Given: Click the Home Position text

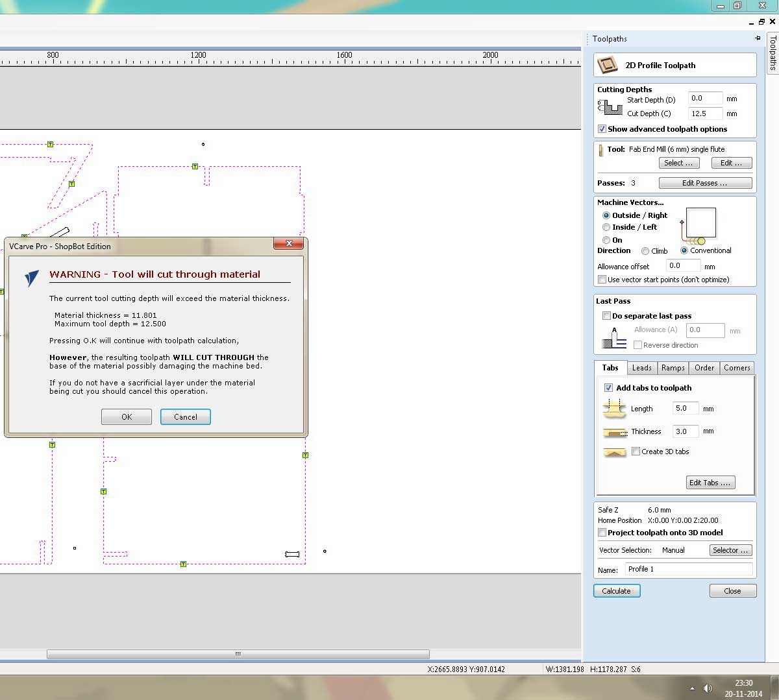Looking at the screenshot, I should pyautogui.click(x=658, y=520).
